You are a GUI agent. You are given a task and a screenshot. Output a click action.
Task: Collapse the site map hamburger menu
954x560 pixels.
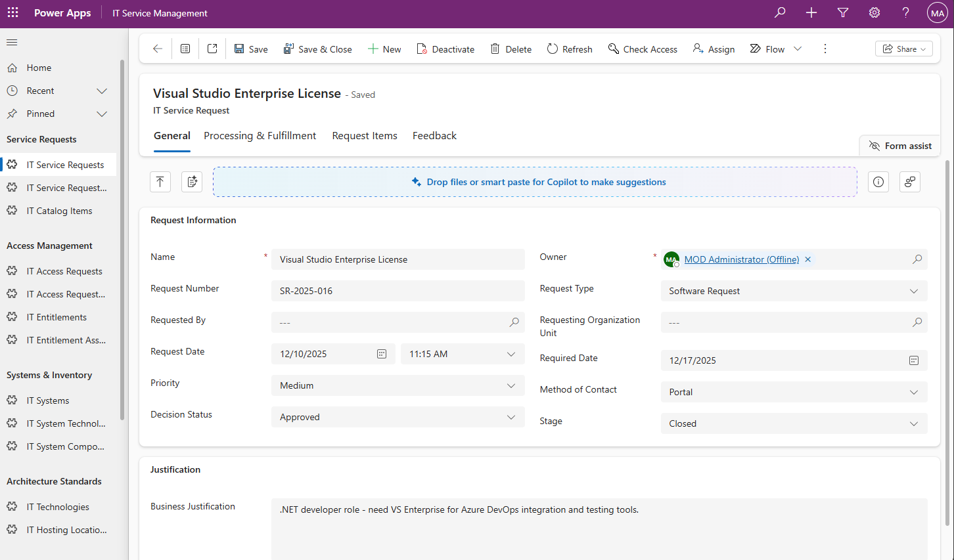click(12, 43)
